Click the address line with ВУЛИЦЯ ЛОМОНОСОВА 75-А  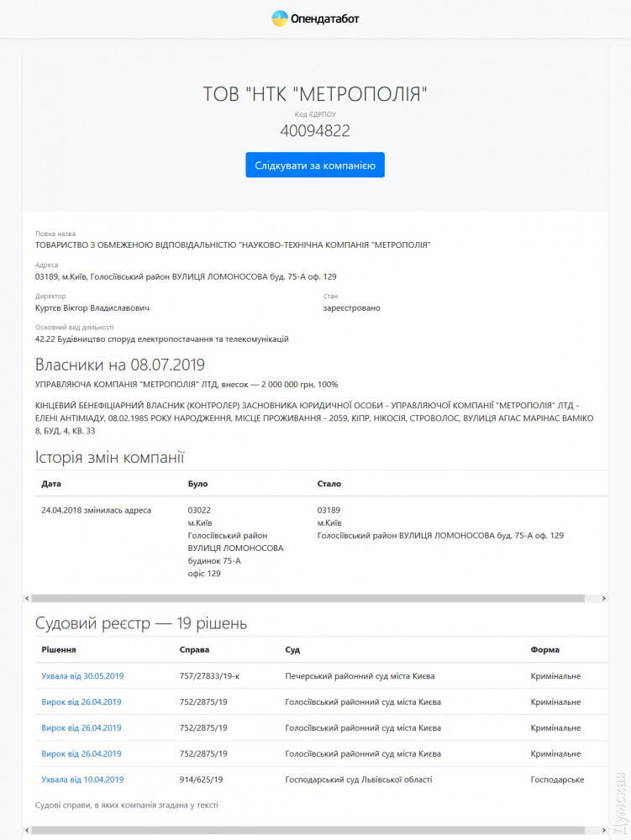(x=186, y=277)
